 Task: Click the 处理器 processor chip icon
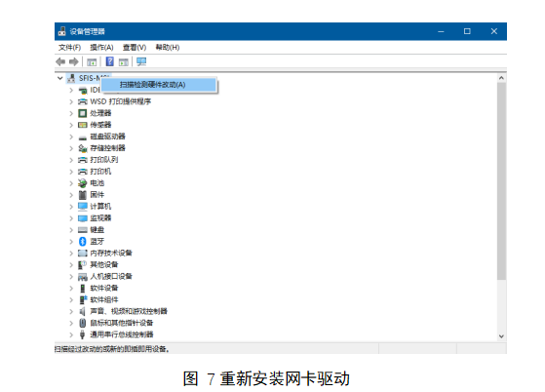pos(82,113)
